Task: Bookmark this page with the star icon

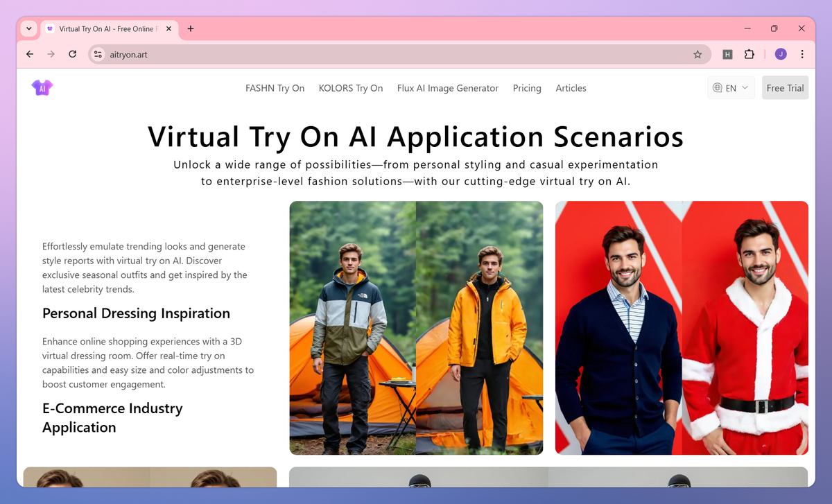Action: [697, 54]
